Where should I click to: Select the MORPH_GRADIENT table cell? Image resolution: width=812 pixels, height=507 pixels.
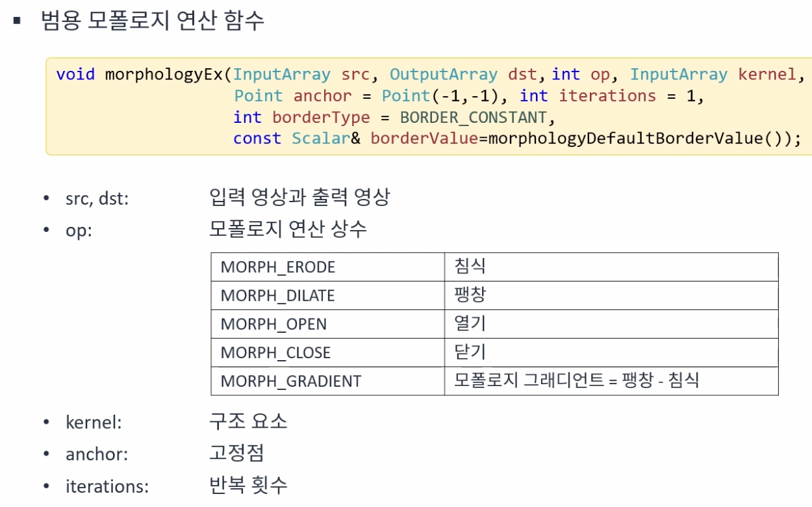pyautogui.click(x=327, y=381)
